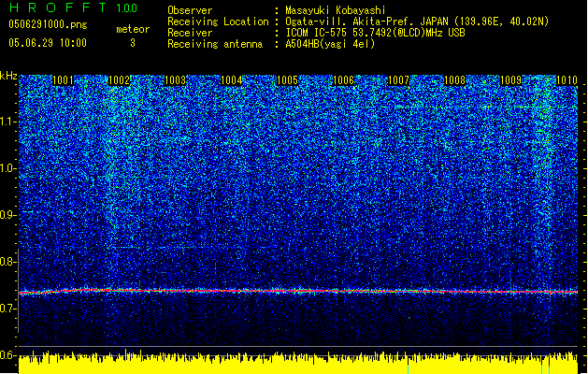
Task: Select the filename 0506291000.png
Action: tap(48, 24)
